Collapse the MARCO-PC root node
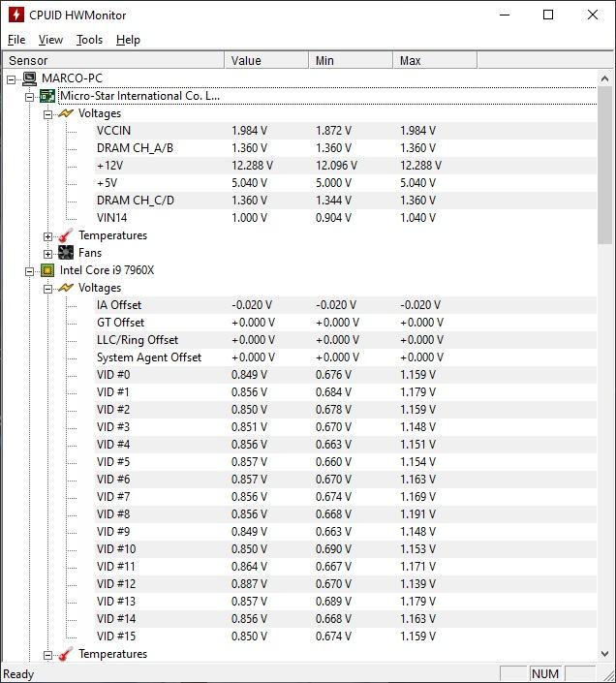Screen dimensions: 616x683 click(11, 79)
